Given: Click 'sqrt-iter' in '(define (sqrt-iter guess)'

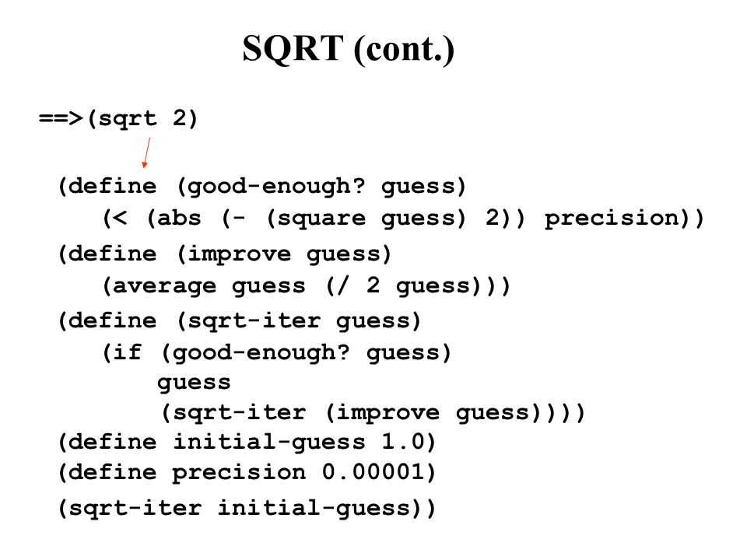Looking at the screenshot, I should (254, 320).
